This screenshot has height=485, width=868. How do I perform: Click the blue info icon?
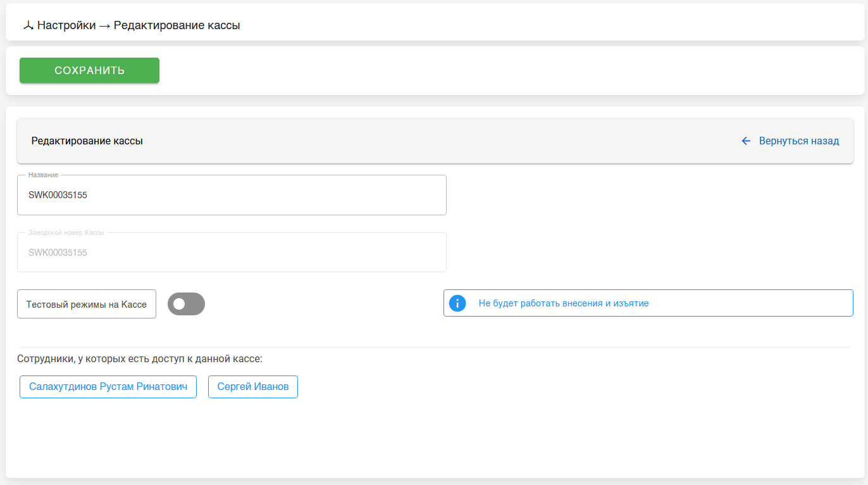(x=457, y=303)
